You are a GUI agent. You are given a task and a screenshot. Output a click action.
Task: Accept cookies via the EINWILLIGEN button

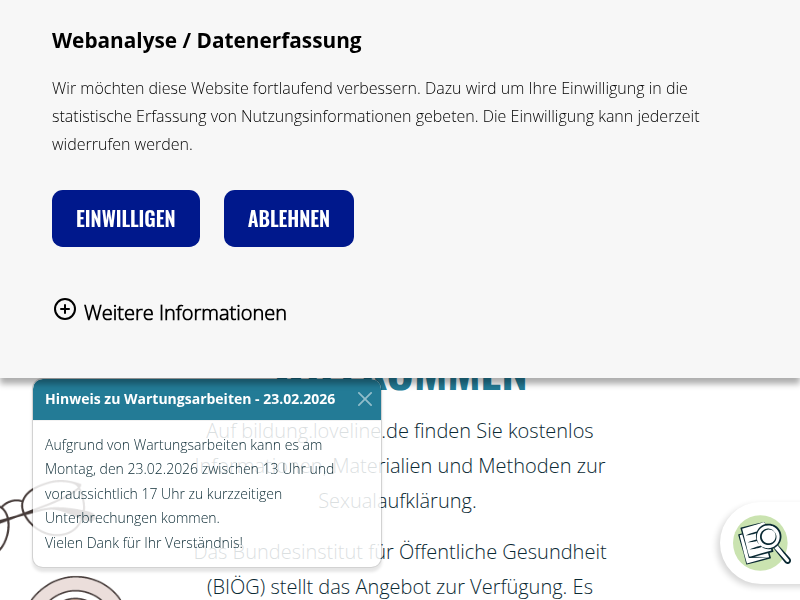pos(125,218)
